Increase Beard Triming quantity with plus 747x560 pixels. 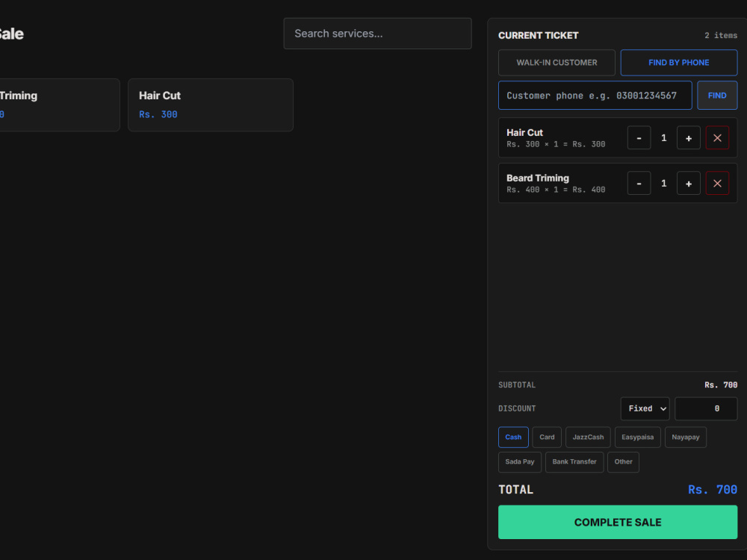[689, 184]
